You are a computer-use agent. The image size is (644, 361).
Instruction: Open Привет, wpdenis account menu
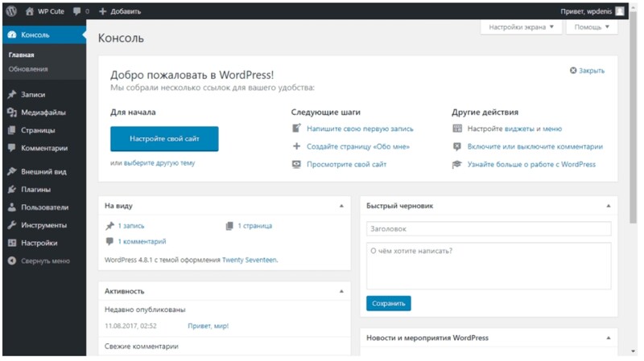592,11
